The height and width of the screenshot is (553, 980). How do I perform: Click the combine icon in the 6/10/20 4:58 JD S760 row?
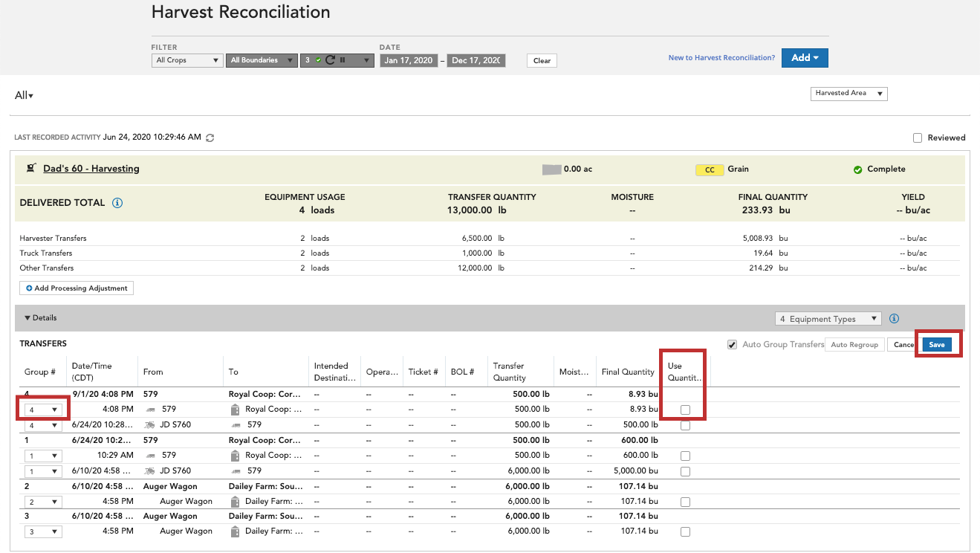pyautogui.click(x=151, y=471)
